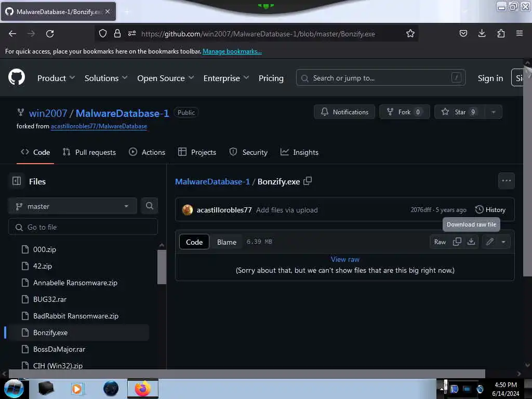Open the edit options dropdown arrow
532x399 pixels.
[x=503, y=242]
